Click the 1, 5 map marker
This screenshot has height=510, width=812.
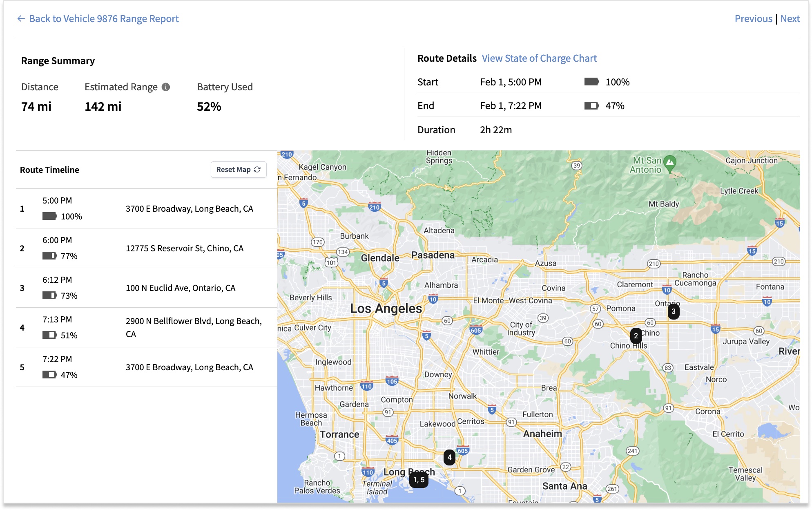[x=419, y=480]
